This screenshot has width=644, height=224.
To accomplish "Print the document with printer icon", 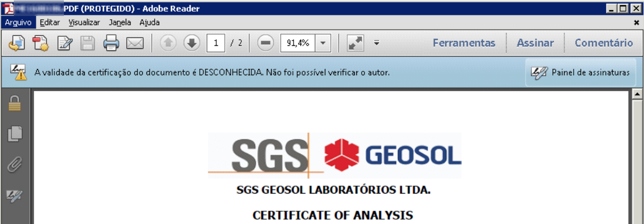I will 111,43.
